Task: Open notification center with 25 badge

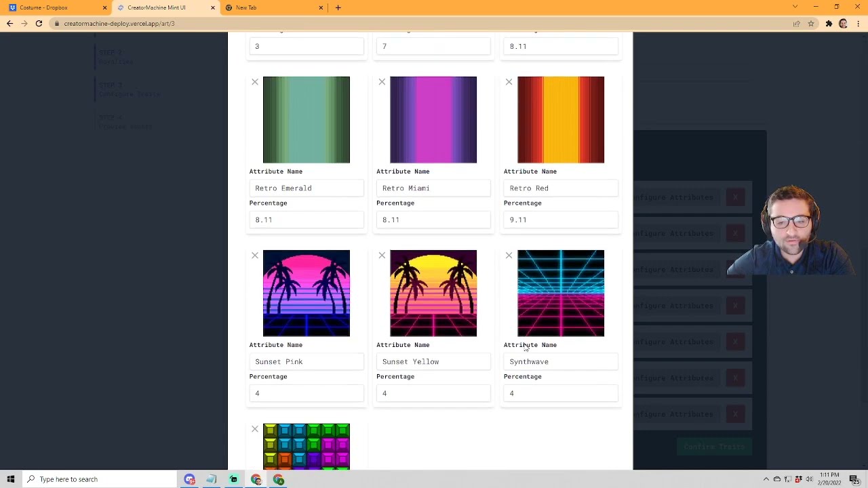Action: [x=854, y=479]
